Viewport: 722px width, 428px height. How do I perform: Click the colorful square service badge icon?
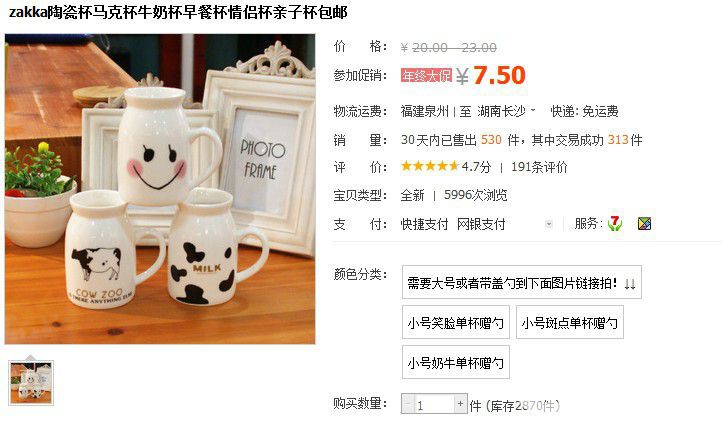coord(644,224)
